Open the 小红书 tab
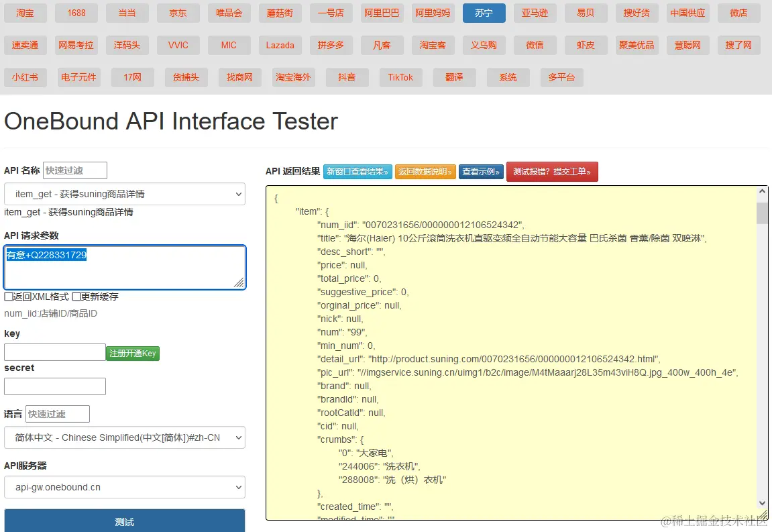 pos(25,77)
